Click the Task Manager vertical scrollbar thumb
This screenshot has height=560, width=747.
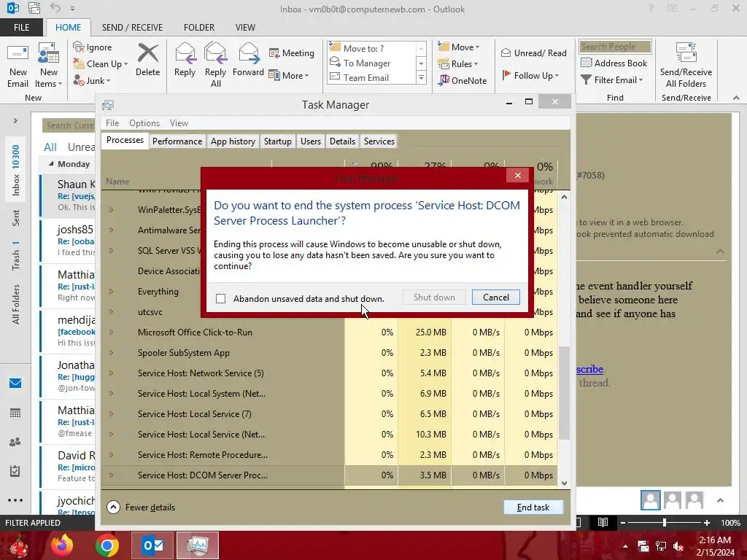(x=564, y=392)
